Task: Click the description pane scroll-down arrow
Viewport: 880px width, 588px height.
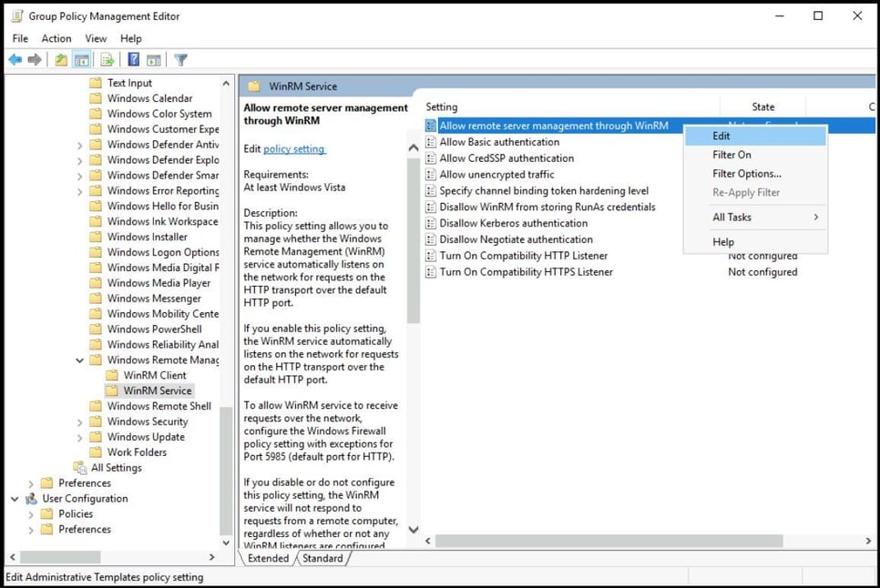Action: (x=414, y=528)
